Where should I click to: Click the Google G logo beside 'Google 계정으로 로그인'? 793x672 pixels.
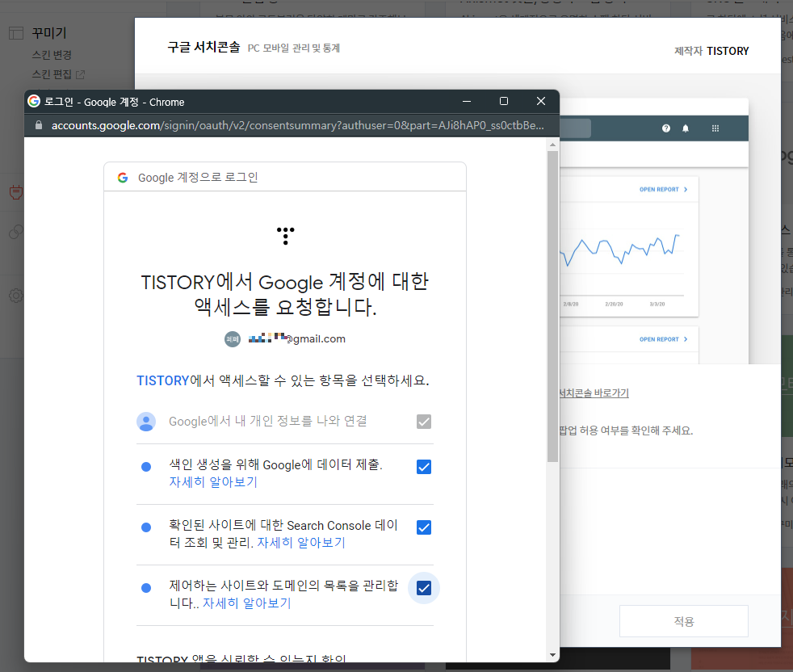123,178
